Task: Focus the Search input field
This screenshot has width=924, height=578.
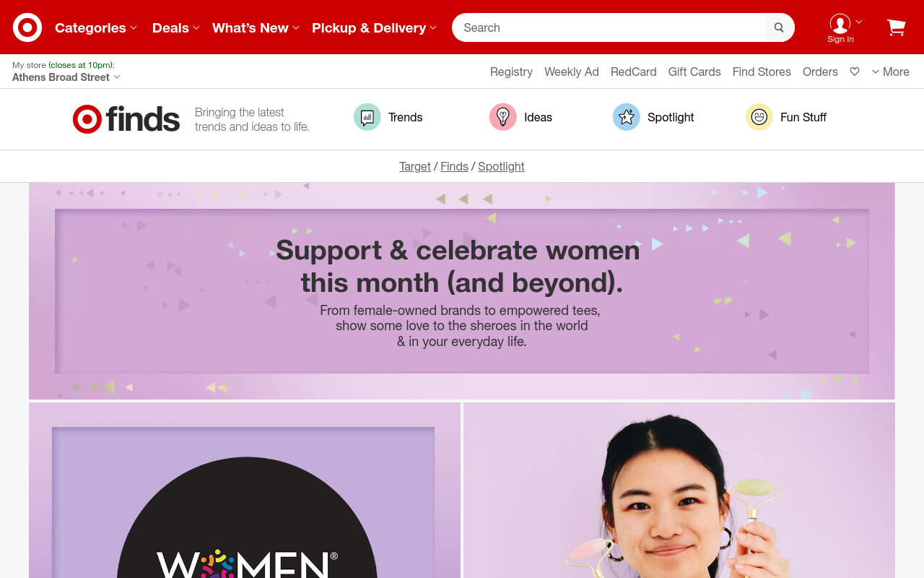Action: point(610,27)
